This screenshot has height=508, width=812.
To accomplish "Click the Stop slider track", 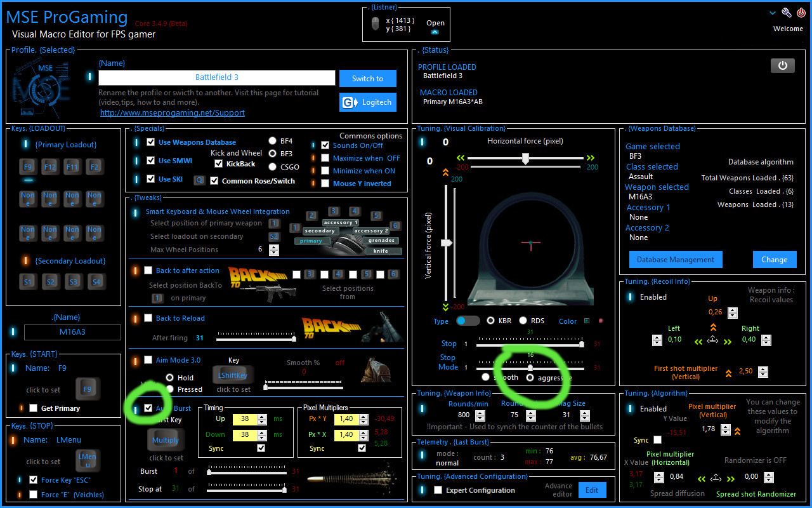I will pos(529,344).
